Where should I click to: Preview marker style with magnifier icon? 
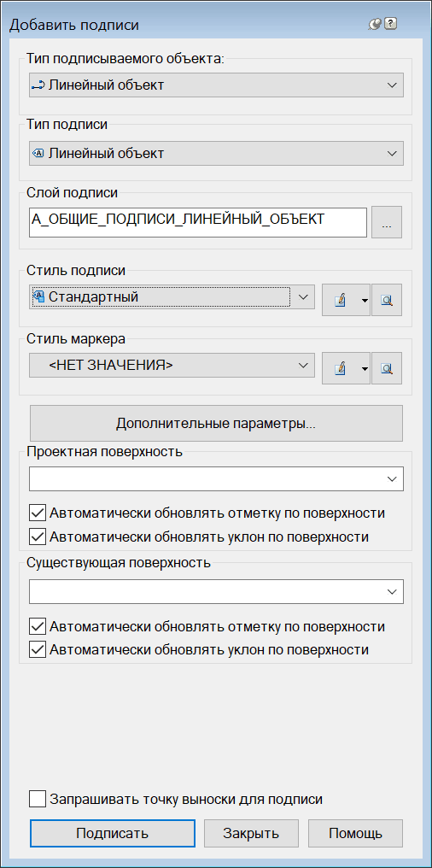tap(387, 368)
